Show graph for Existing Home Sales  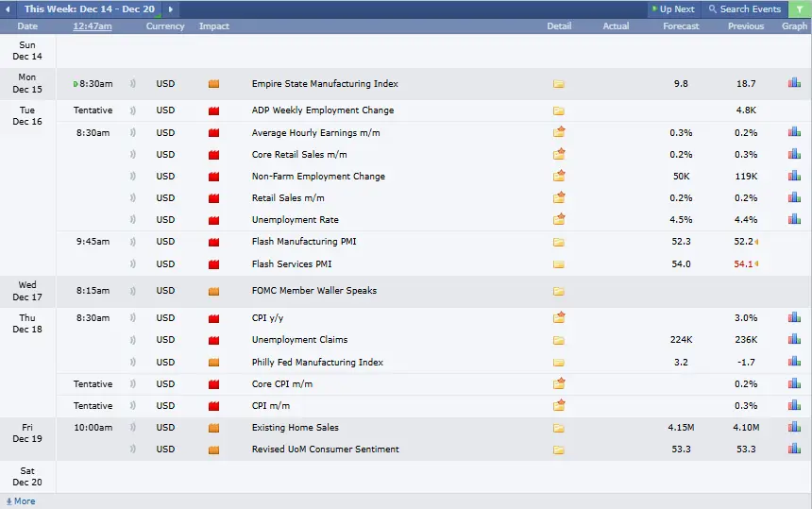point(794,427)
